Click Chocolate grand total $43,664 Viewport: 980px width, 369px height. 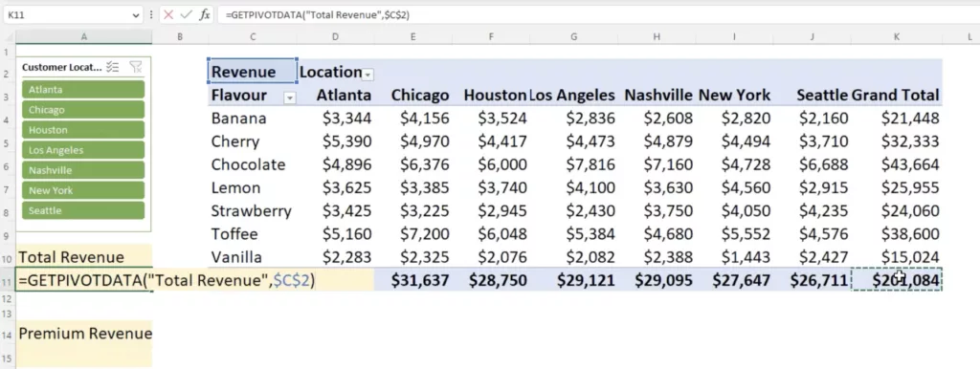pos(910,164)
